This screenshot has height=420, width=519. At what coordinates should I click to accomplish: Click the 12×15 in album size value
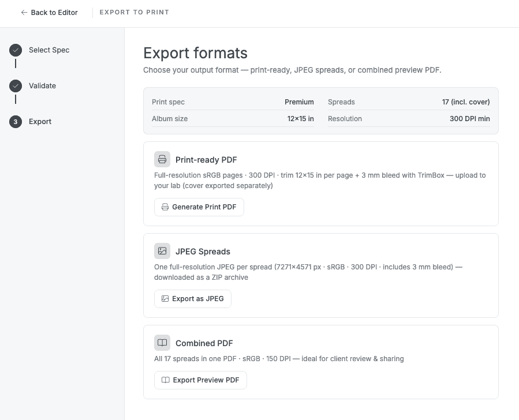pyautogui.click(x=301, y=119)
